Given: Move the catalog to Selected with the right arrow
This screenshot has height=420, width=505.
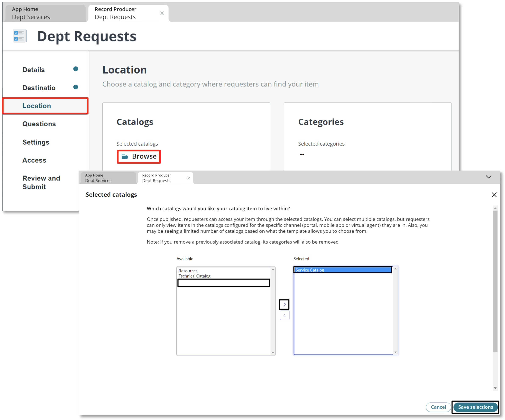Looking at the screenshot, I should 284,304.
